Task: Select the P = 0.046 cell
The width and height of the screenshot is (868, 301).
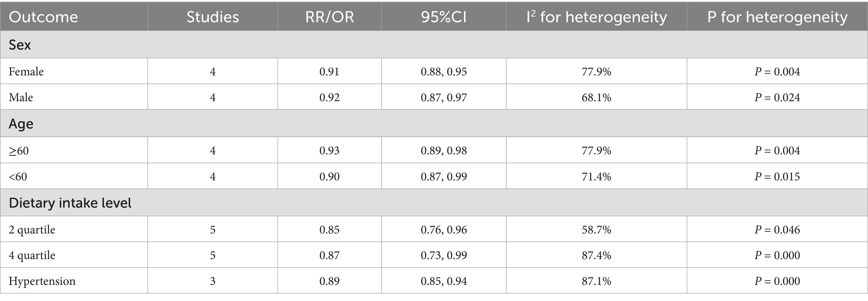Action: click(x=777, y=230)
